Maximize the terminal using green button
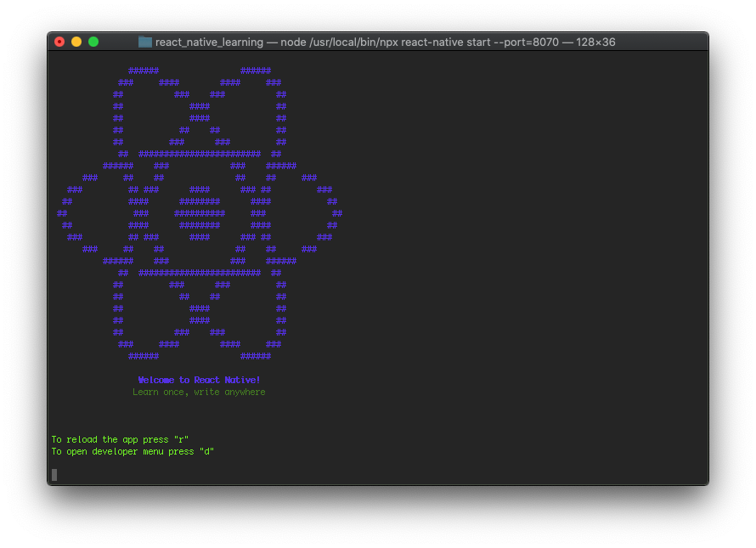Screen dimensions: 756x548 93,42
